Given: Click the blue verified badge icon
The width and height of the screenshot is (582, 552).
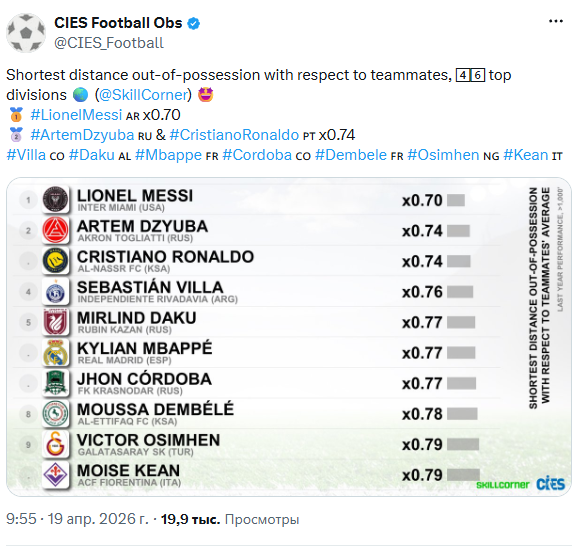Looking at the screenshot, I should pyautogui.click(x=193, y=23).
